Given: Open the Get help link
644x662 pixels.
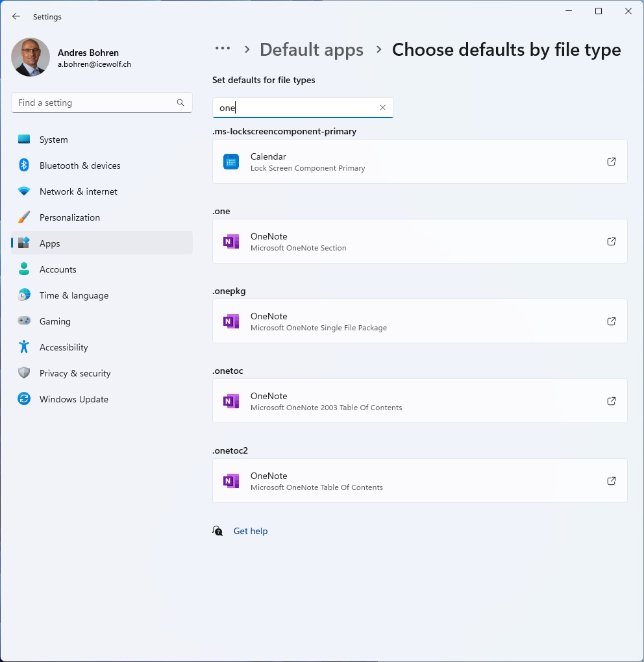Looking at the screenshot, I should pos(251,531).
